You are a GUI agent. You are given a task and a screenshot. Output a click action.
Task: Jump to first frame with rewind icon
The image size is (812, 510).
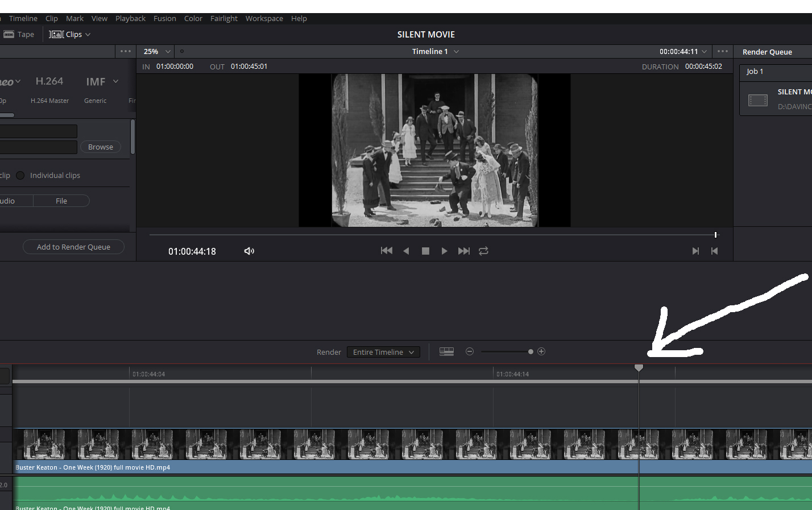point(387,250)
